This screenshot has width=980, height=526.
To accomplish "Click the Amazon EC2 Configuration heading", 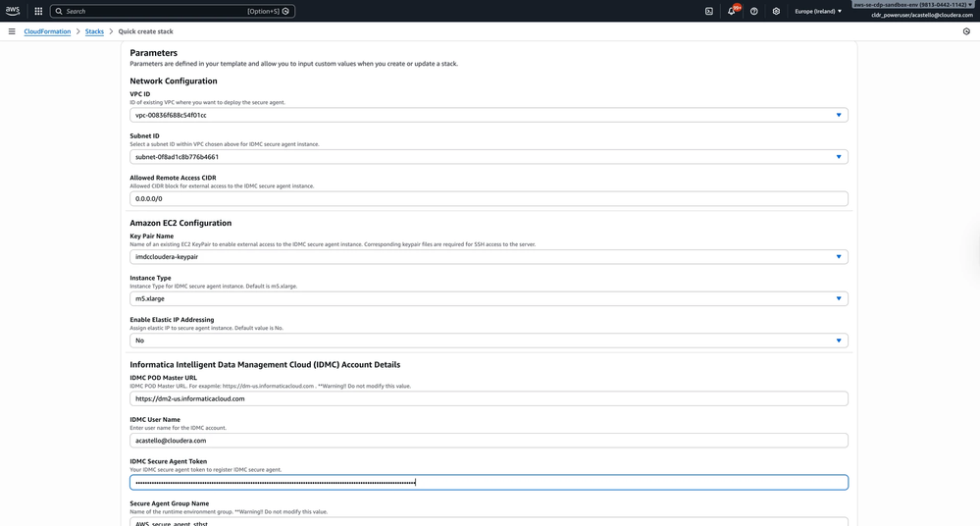I will pyautogui.click(x=181, y=224).
